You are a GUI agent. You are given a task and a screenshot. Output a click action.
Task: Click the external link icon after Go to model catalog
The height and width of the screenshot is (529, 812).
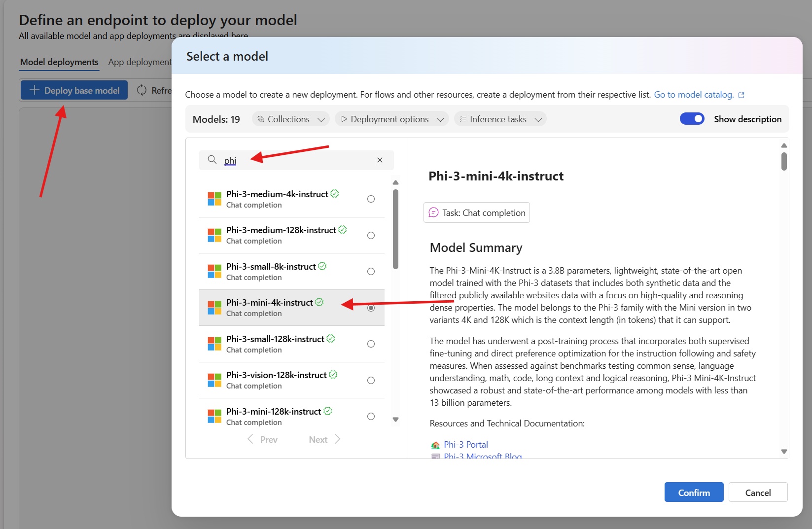click(x=741, y=94)
